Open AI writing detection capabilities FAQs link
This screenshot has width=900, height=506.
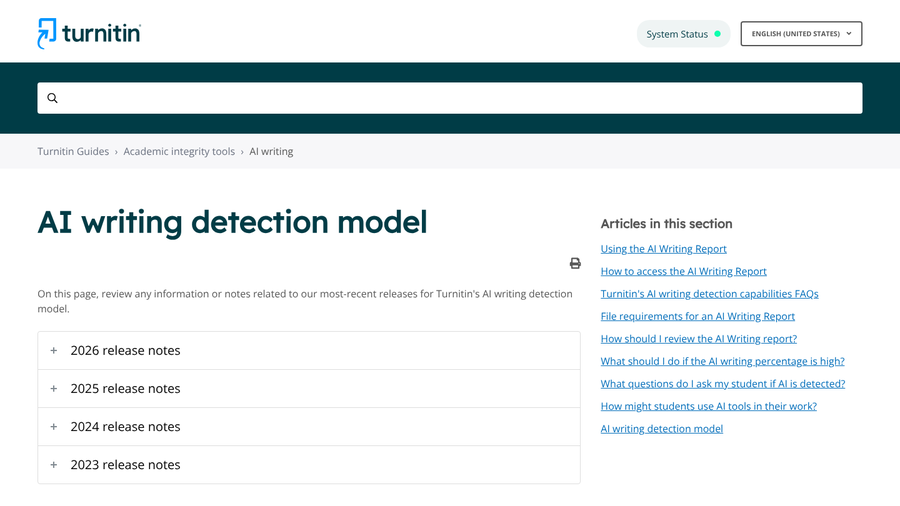click(709, 294)
